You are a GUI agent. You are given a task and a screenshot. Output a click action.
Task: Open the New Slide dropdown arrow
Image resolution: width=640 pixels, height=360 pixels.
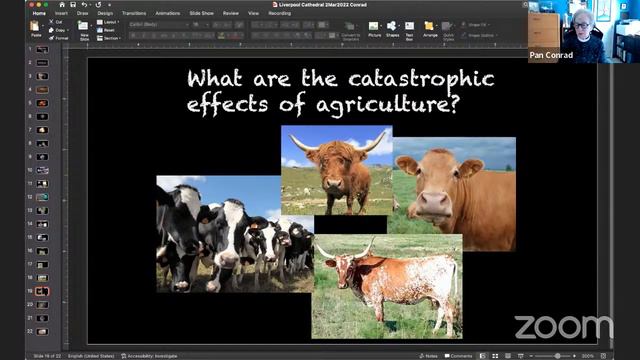click(90, 26)
